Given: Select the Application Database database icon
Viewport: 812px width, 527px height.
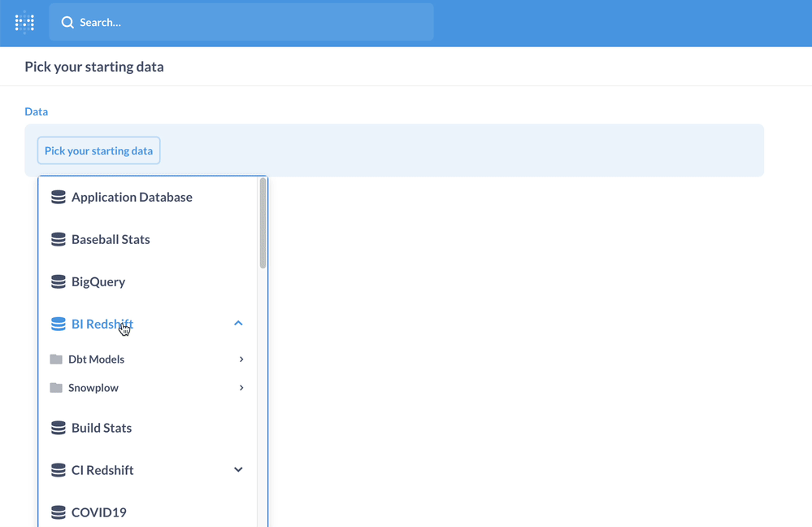Looking at the screenshot, I should [x=58, y=196].
